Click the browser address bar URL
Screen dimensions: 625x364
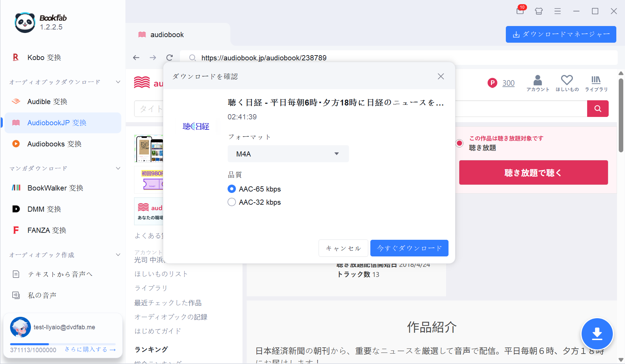[264, 58]
